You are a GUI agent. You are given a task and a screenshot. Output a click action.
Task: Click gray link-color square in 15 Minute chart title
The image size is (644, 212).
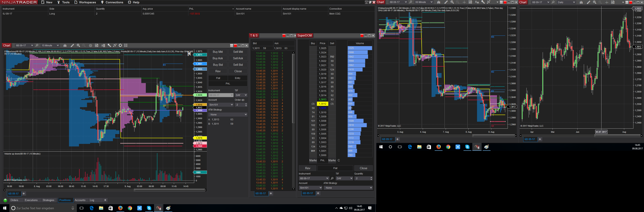pos(231,46)
